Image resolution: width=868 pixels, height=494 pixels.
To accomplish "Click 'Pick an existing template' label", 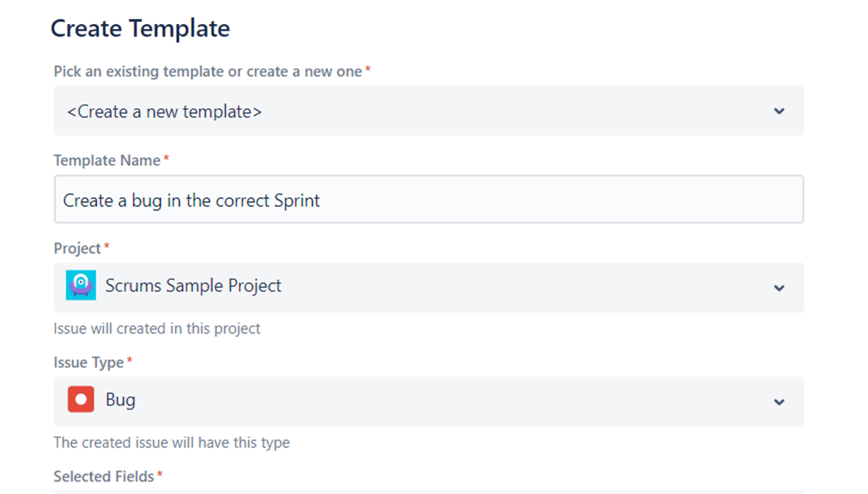I will pos(207,71).
